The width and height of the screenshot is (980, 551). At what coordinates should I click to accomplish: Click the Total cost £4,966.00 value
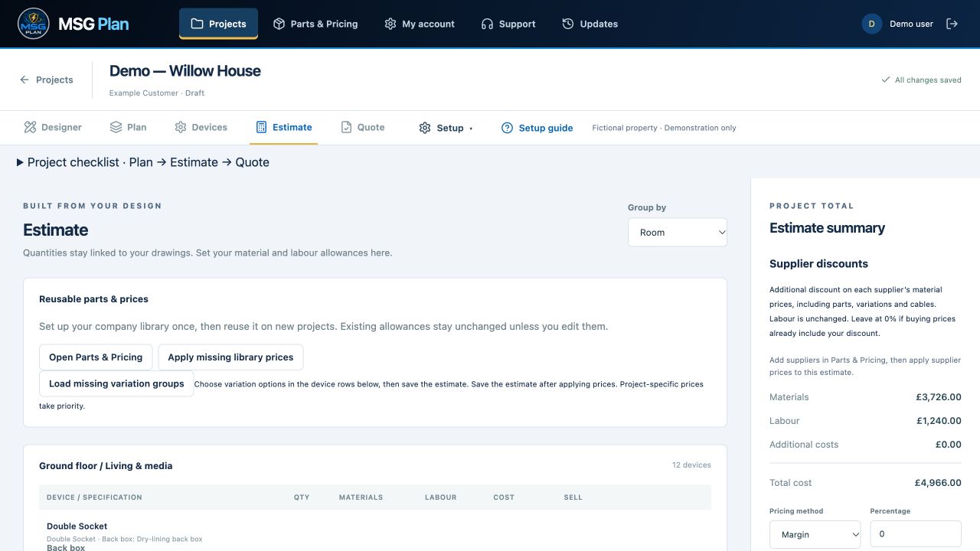pyautogui.click(x=938, y=483)
